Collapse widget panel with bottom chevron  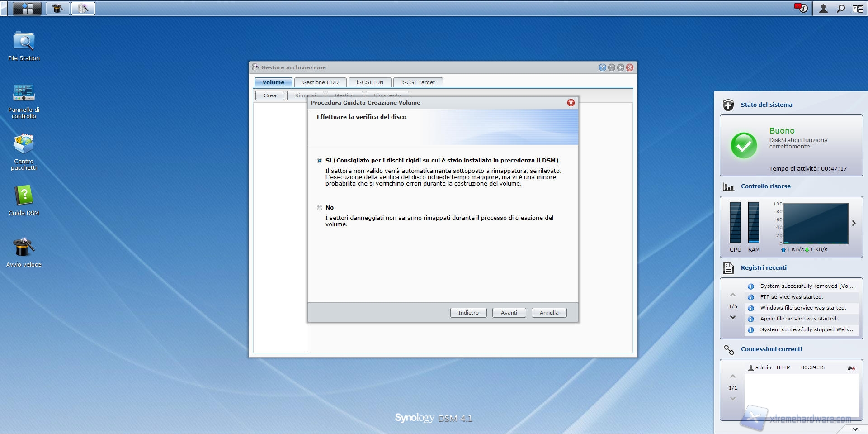tap(855, 429)
